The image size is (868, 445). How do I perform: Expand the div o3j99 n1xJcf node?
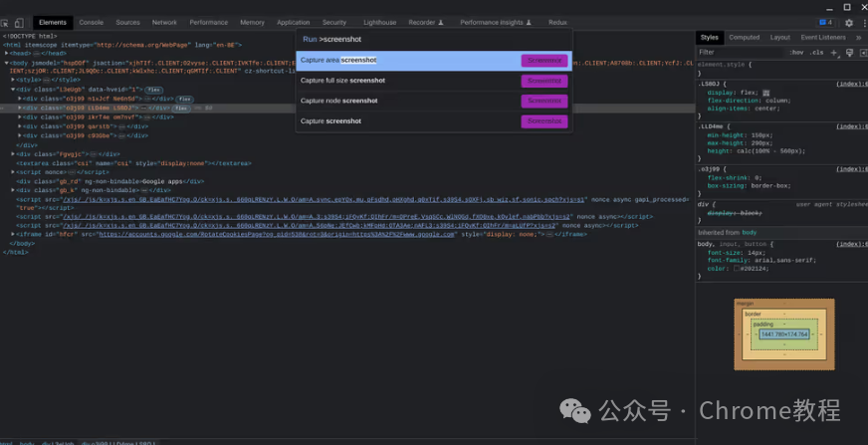coord(20,99)
